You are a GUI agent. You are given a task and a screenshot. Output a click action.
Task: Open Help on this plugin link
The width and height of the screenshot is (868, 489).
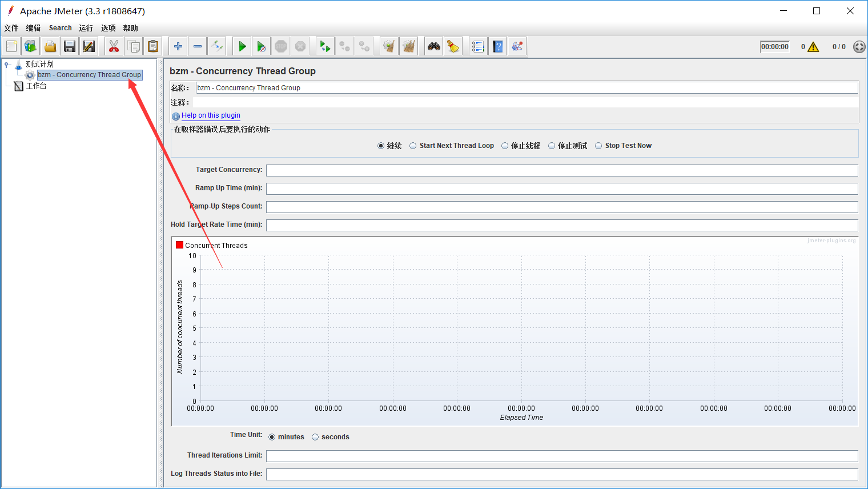click(x=211, y=115)
